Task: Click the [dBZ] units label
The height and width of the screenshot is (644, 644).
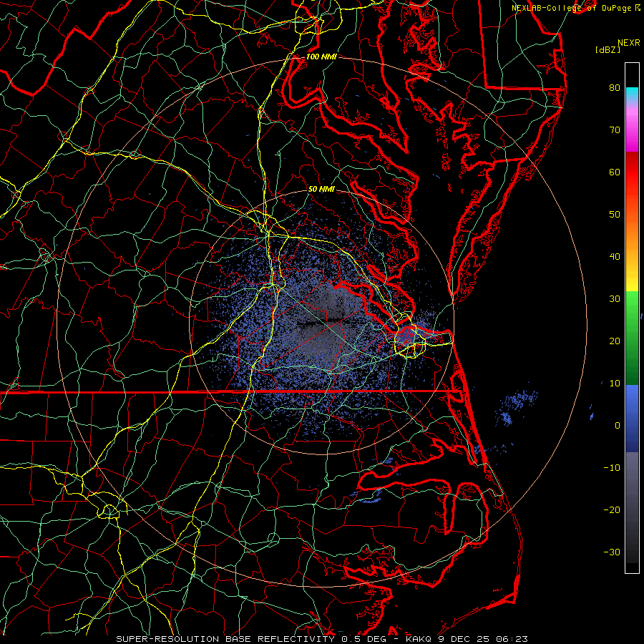Action: [x=608, y=49]
